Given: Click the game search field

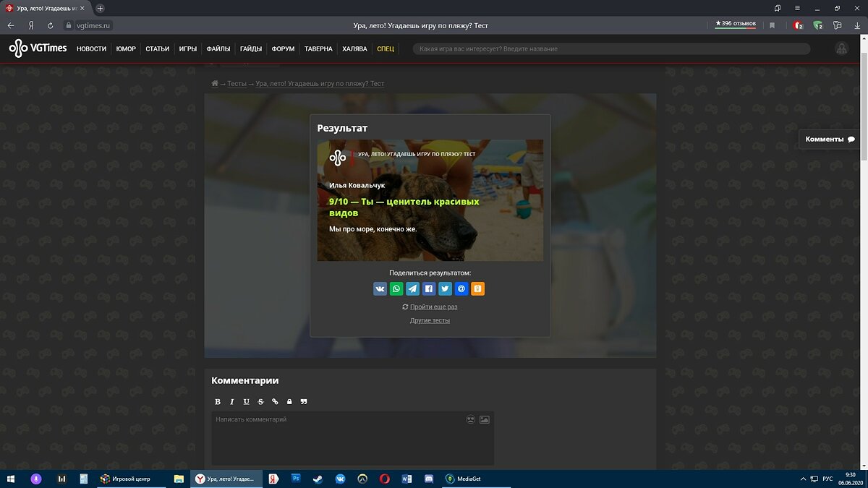Looking at the screenshot, I should coord(611,49).
